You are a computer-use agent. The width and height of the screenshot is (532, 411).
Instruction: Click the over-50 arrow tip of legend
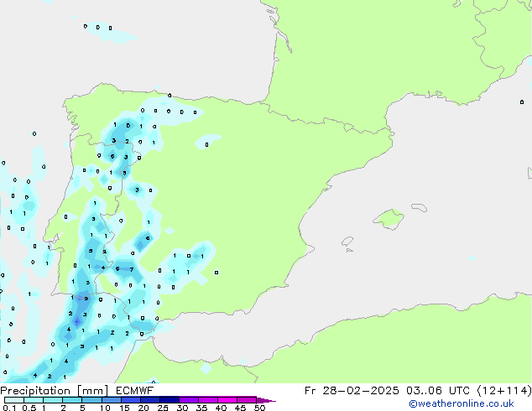tap(266, 400)
